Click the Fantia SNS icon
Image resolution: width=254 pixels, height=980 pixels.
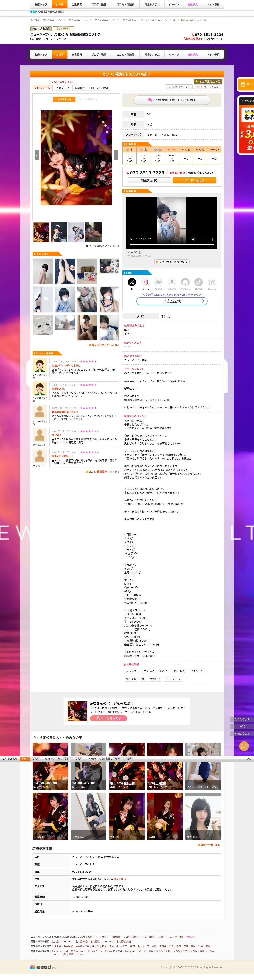pos(212,282)
